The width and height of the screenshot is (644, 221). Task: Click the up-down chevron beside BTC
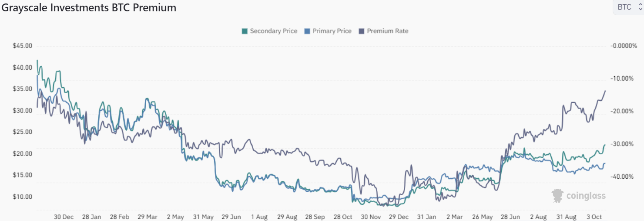click(640, 7)
